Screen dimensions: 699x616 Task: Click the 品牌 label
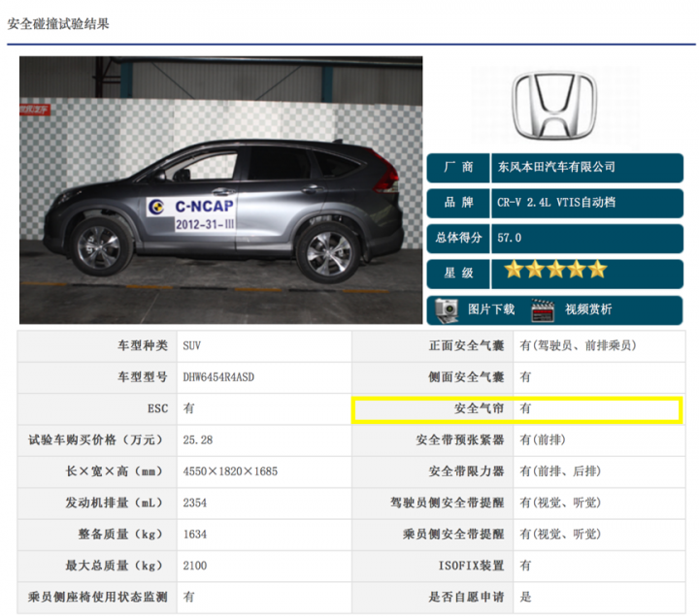[x=458, y=203]
